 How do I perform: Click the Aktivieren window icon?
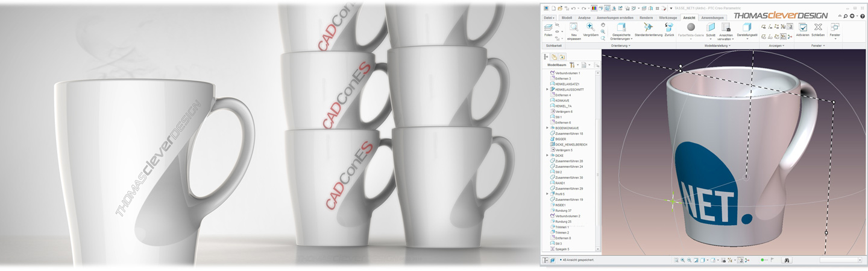(803, 27)
